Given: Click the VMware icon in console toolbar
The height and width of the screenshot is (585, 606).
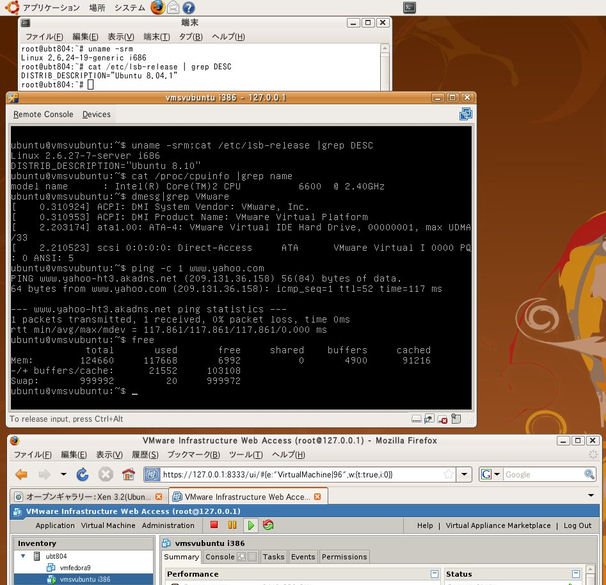Looking at the screenshot, I should pyautogui.click(x=466, y=114).
